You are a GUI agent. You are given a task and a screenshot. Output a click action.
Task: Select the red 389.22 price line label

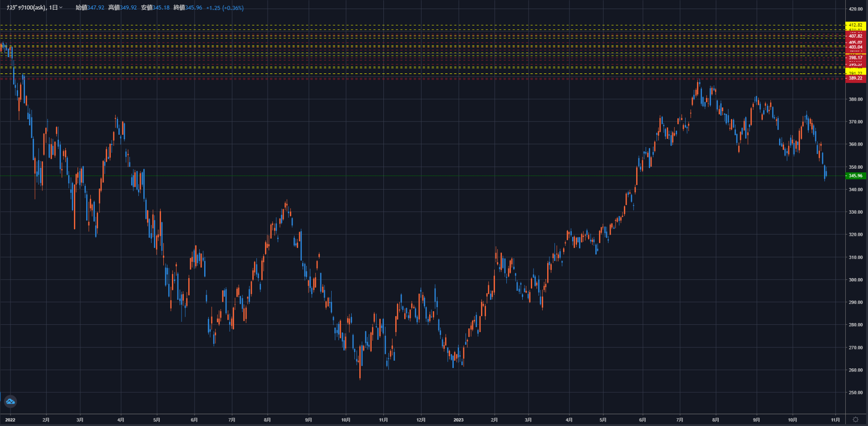click(x=856, y=78)
